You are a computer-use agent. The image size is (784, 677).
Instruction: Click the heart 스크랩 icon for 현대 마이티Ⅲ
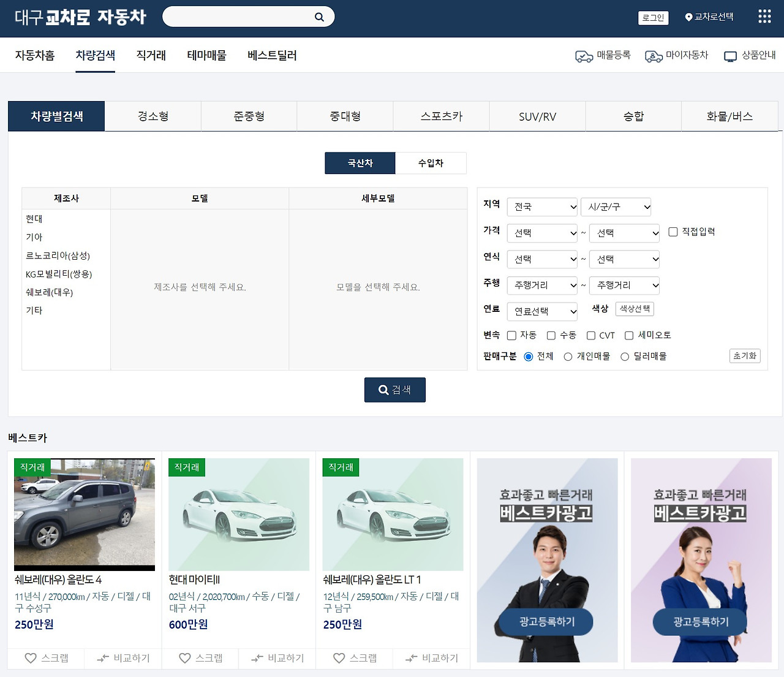pos(185,658)
